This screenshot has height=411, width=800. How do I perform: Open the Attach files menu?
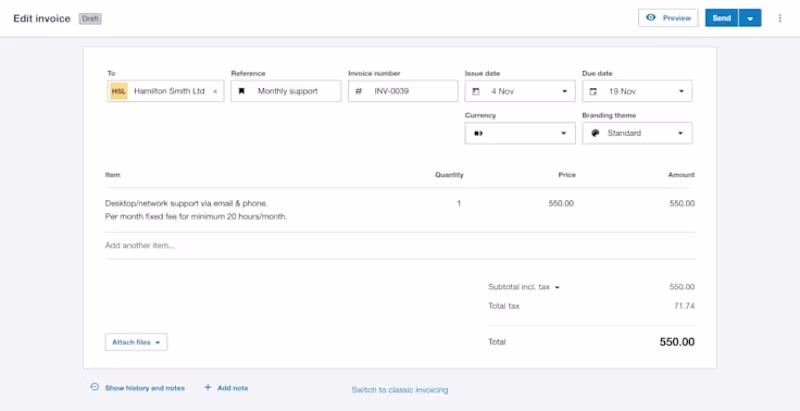click(x=136, y=342)
